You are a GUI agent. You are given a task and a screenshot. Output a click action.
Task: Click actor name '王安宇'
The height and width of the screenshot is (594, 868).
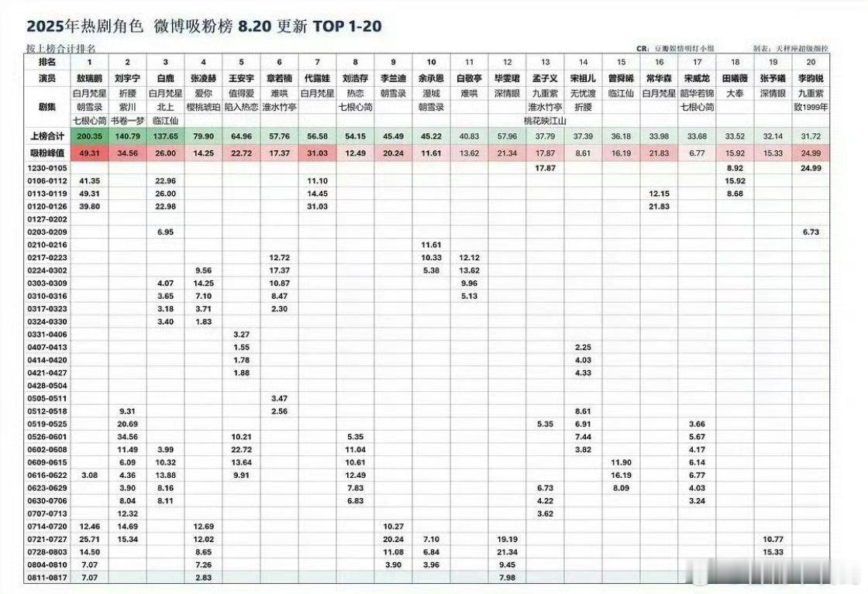pos(241,78)
